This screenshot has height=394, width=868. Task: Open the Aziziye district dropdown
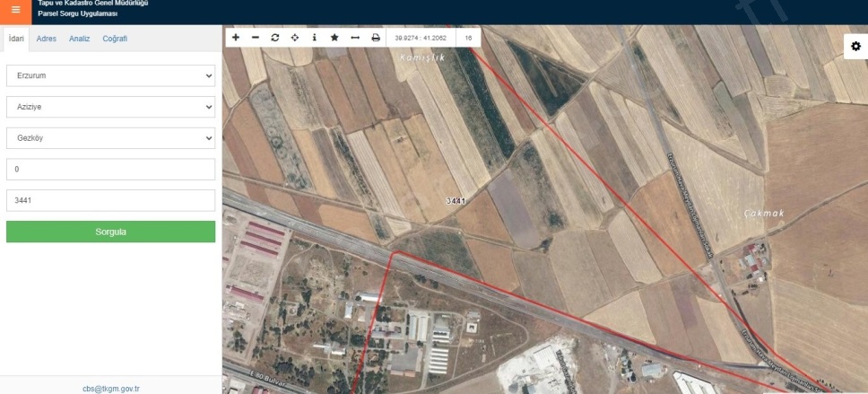(110, 107)
